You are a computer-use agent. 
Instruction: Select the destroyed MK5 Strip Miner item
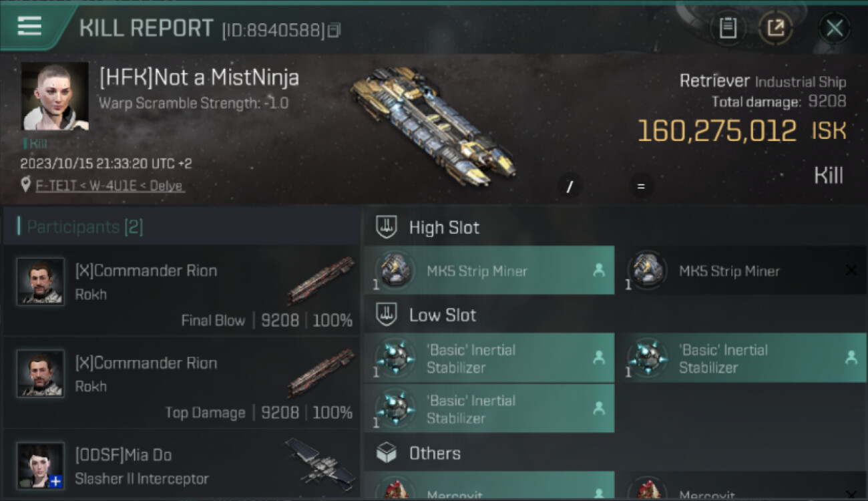(741, 271)
